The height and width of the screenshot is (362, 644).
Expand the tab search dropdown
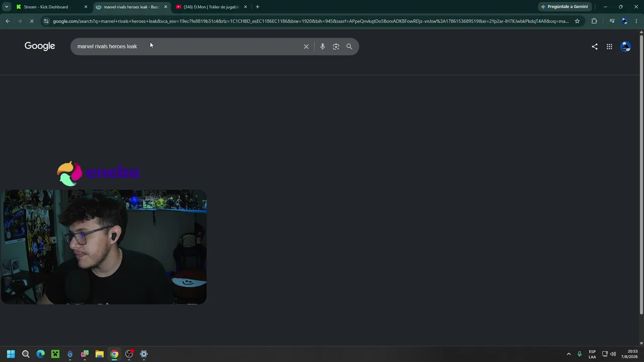[x=7, y=7]
